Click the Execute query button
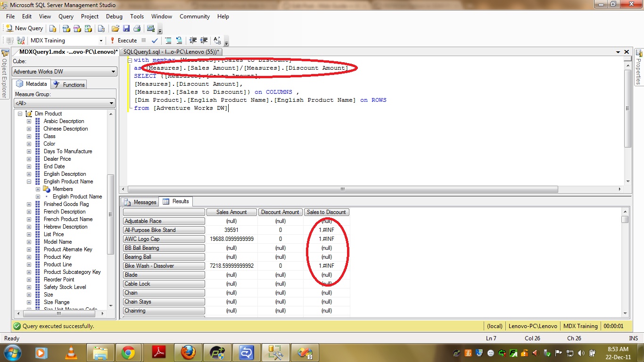 coord(124,41)
